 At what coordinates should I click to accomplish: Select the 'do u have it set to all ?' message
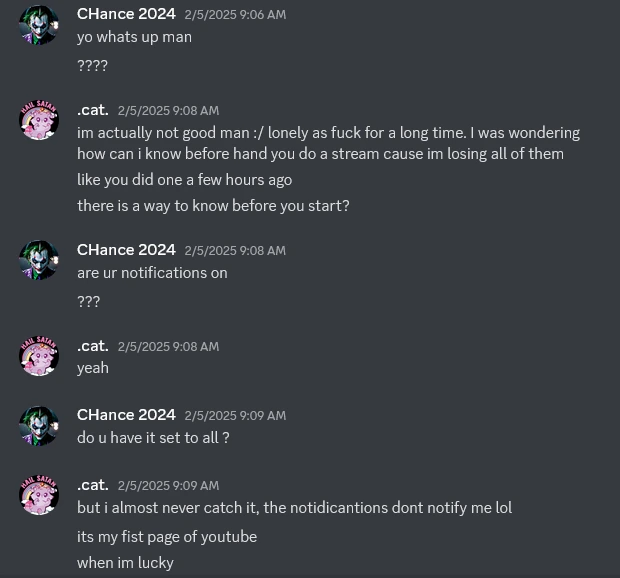coord(153,438)
